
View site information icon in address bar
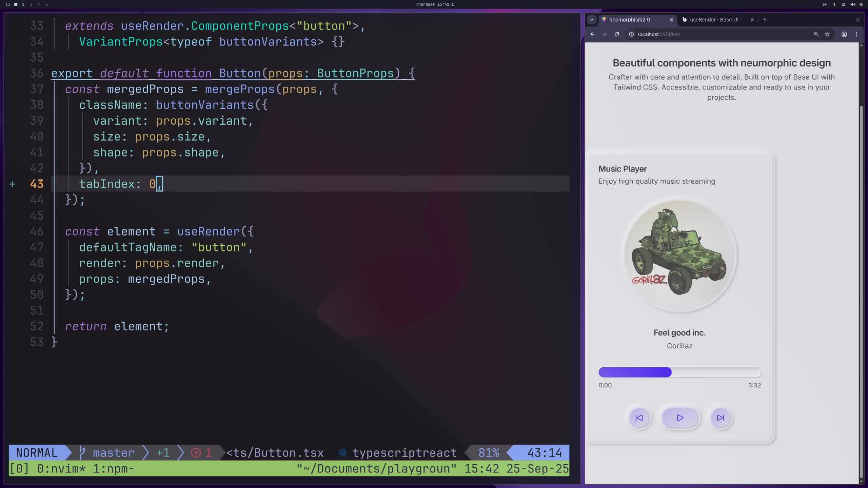[x=631, y=34]
